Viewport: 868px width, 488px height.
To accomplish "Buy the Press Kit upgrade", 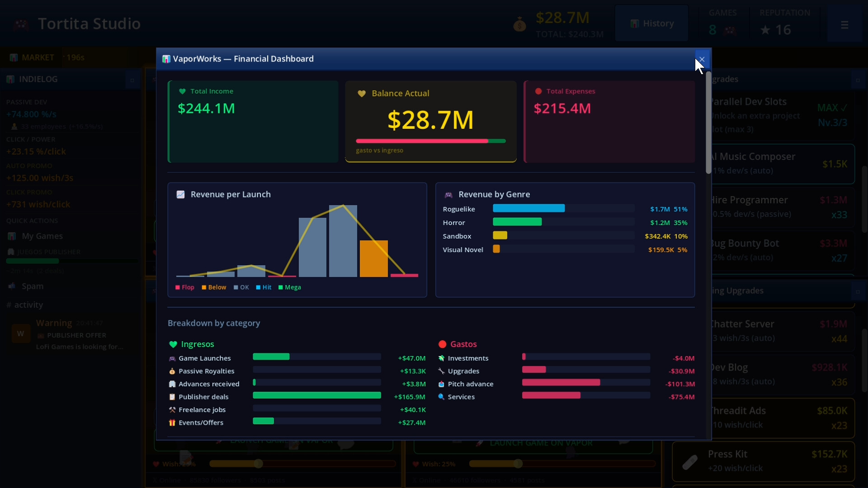I will tap(763, 461).
